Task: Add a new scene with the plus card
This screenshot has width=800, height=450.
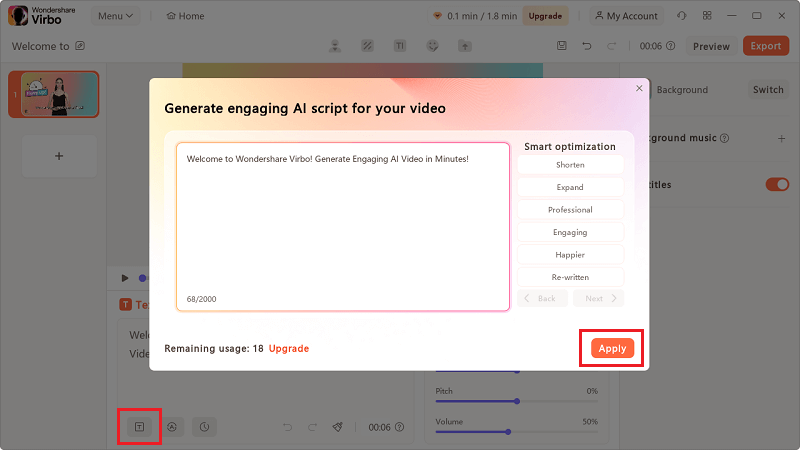Action: coord(59,156)
